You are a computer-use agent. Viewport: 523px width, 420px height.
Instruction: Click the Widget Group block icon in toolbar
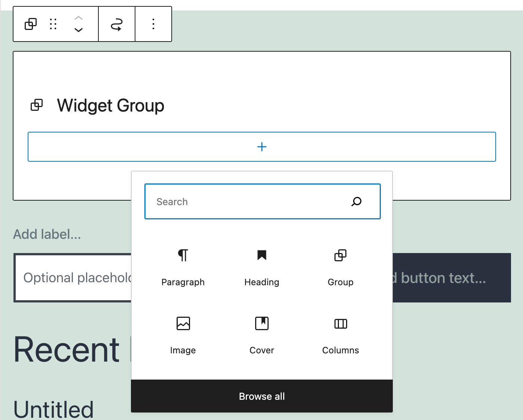point(30,24)
